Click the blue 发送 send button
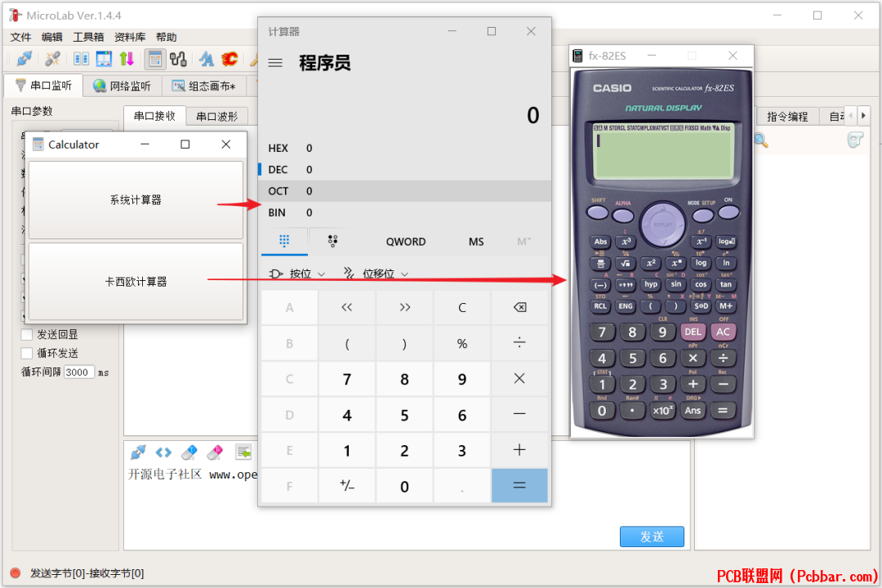The height and width of the screenshot is (588, 882). pyautogui.click(x=652, y=537)
